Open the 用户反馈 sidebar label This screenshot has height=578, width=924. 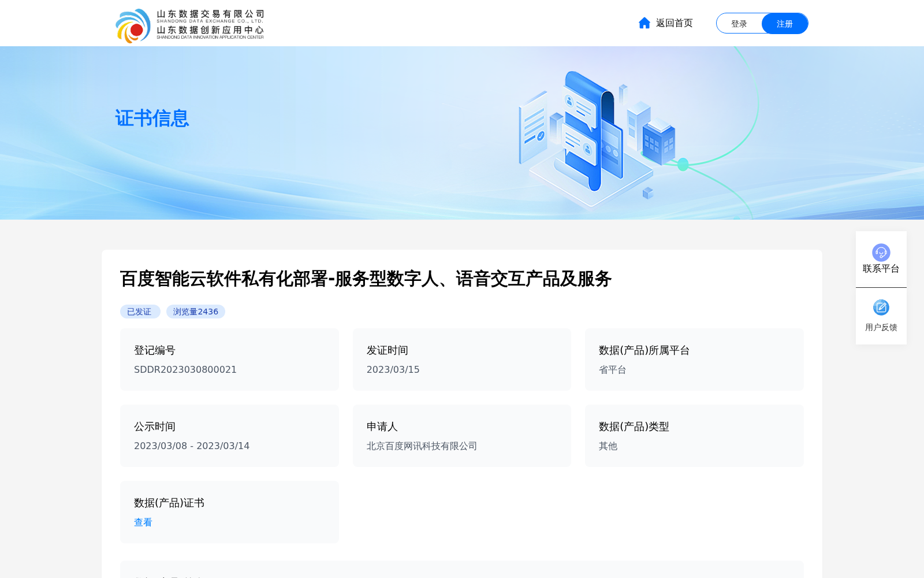881,327
